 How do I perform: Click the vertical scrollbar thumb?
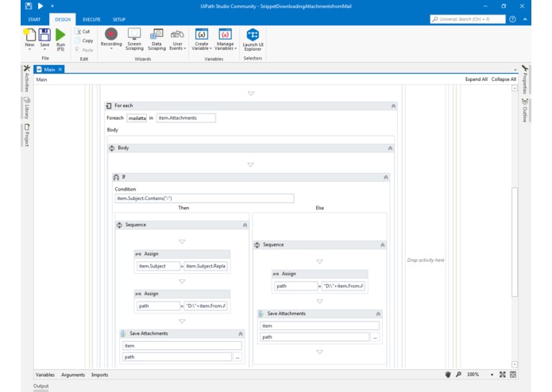point(515,242)
